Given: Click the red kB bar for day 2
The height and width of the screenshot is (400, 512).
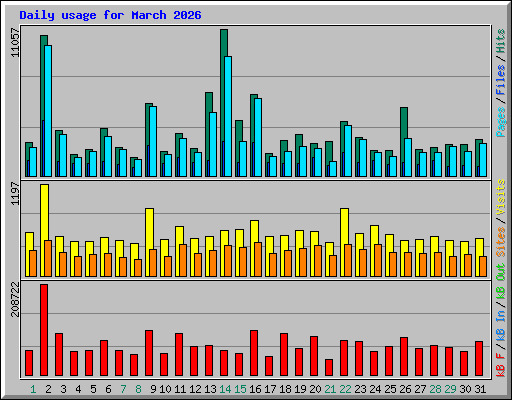Looking at the screenshot, I should point(44,330).
